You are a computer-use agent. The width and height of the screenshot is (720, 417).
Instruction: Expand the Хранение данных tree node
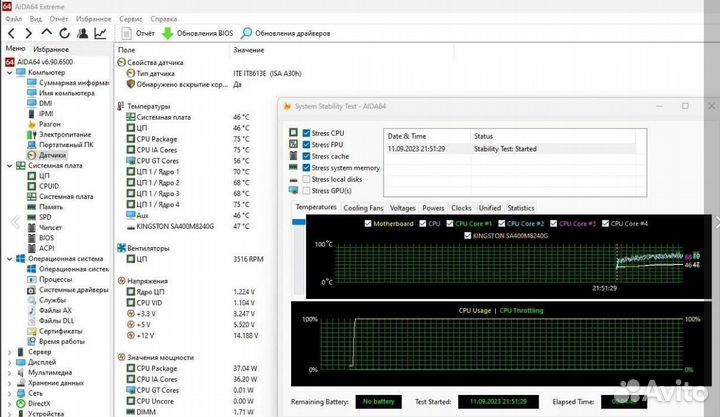tap(9, 383)
